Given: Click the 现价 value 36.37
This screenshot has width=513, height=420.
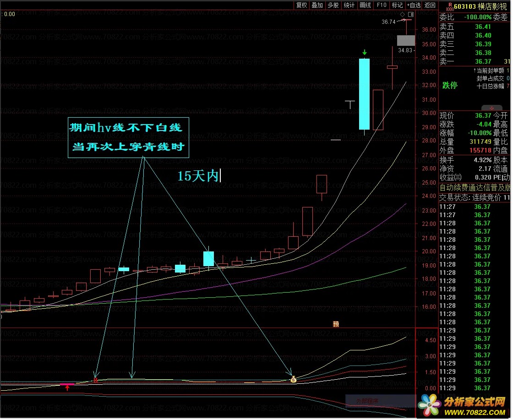Looking at the screenshot, I should point(483,116).
